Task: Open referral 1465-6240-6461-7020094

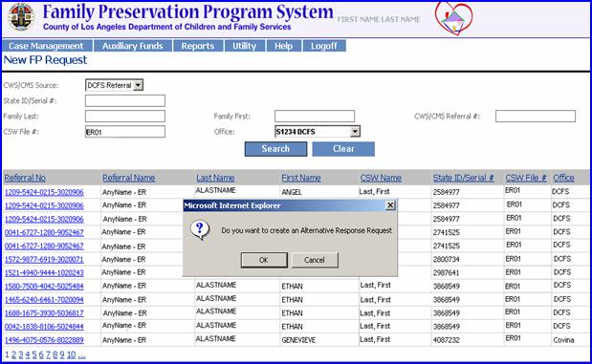Action: [44, 300]
